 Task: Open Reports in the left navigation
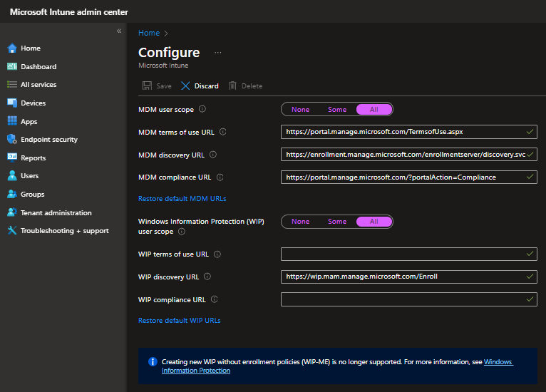(33, 158)
